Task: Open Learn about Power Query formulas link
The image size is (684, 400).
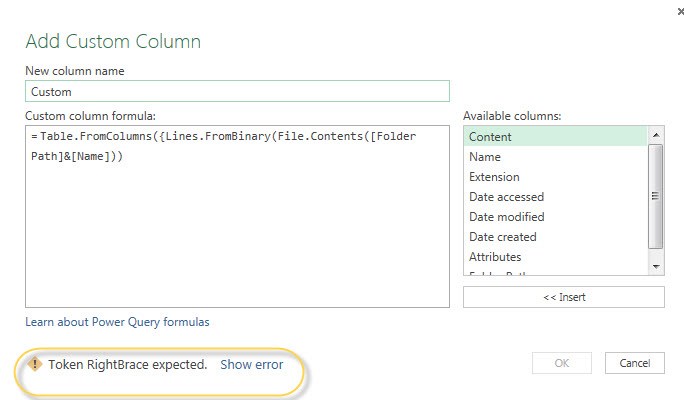Action: pyautogui.click(x=117, y=322)
